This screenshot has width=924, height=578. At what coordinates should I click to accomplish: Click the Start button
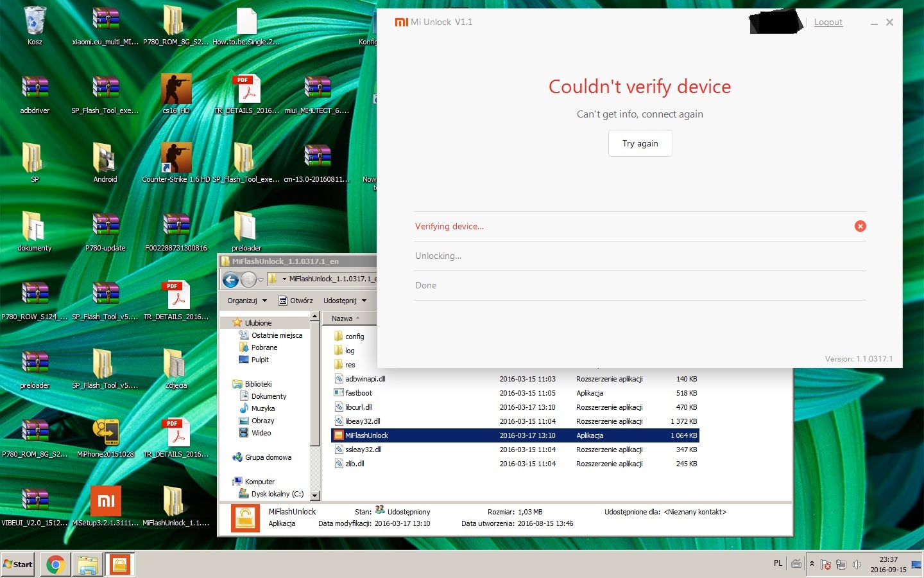pos(18,565)
